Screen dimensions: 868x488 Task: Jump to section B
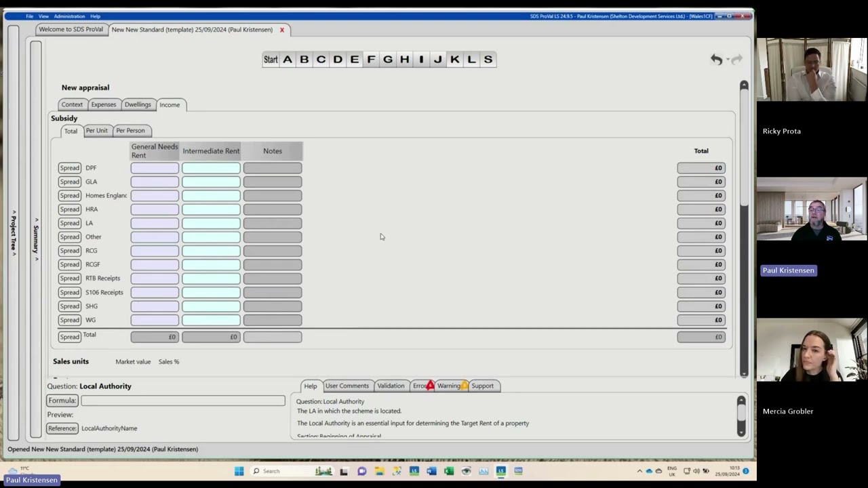tap(304, 60)
